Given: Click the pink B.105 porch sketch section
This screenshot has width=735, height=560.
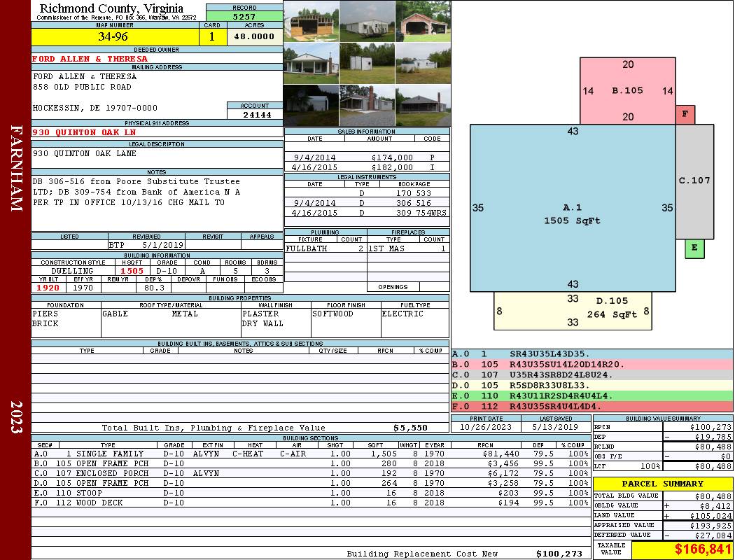Looking at the screenshot, I should tap(628, 91).
